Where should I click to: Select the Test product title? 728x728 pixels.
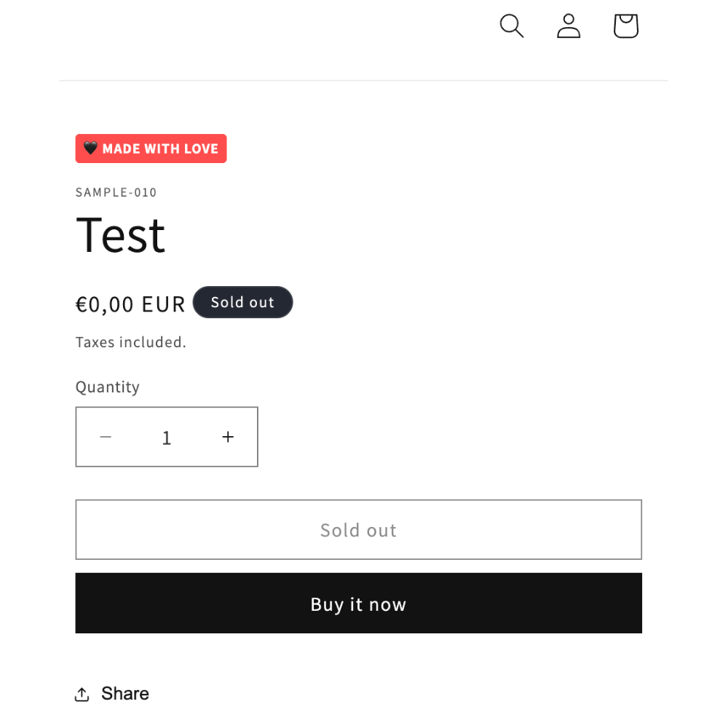point(120,235)
